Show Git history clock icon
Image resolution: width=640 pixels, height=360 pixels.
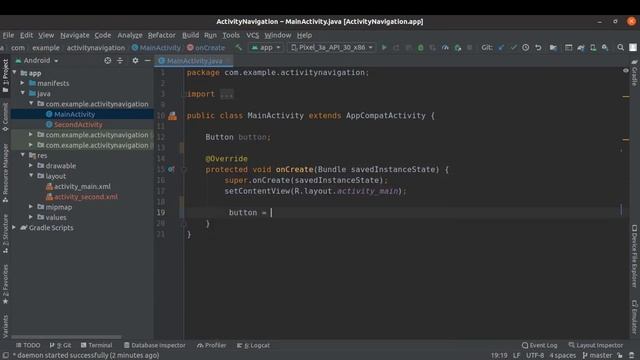click(526, 48)
